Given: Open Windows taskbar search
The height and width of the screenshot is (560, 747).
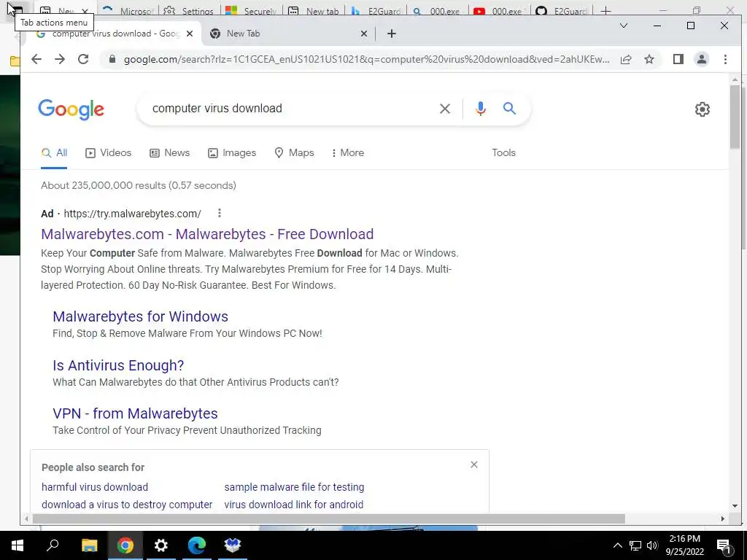Looking at the screenshot, I should pos(53,545).
